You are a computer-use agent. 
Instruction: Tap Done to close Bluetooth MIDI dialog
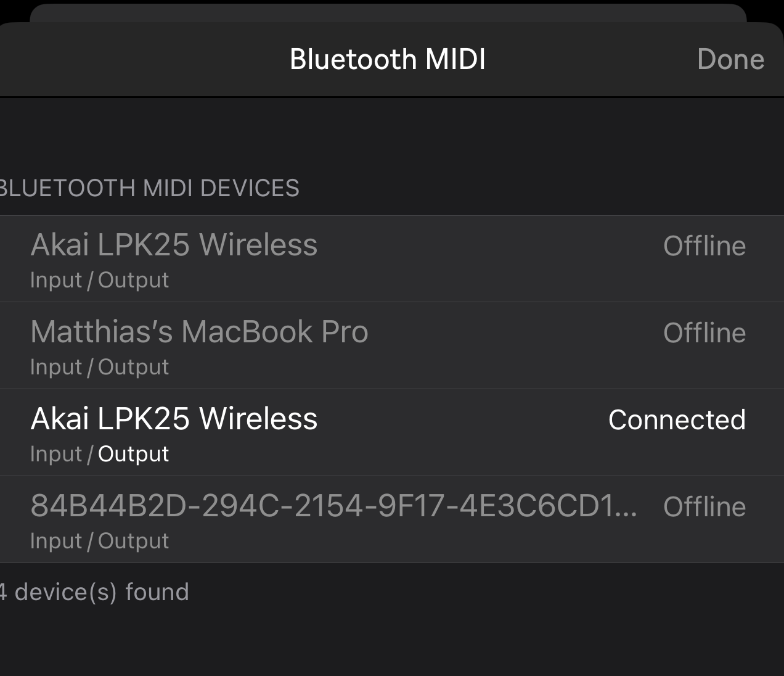[x=731, y=59]
